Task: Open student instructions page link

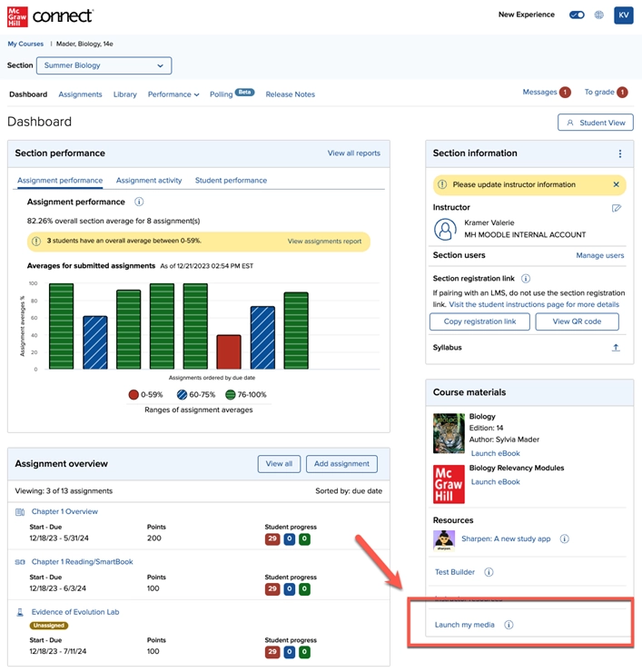Action: point(534,304)
